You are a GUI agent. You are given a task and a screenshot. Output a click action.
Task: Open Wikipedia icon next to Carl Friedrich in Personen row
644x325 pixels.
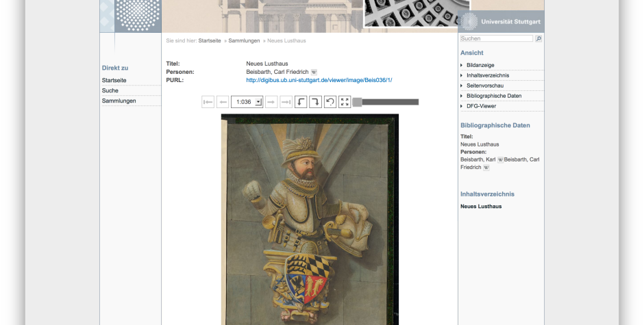tap(314, 73)
